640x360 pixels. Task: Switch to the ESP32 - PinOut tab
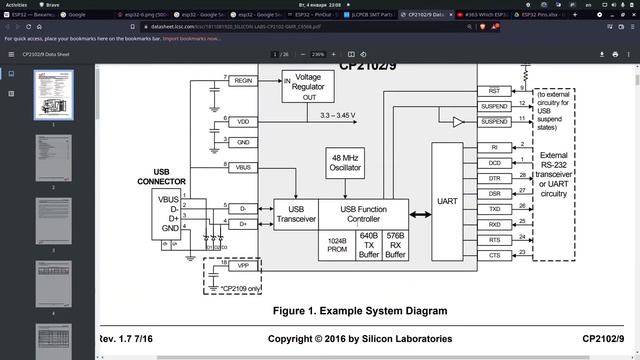point(312,15)
